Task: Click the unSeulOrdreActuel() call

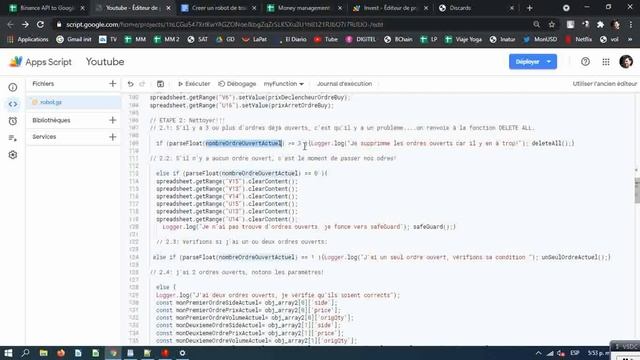Action: (x=574, y=257)
